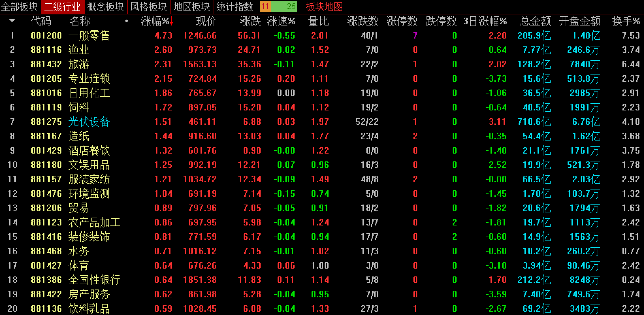Screen dimensions: 644x315
Task: Select 日用化工 sector name
Action: point(89,93)
